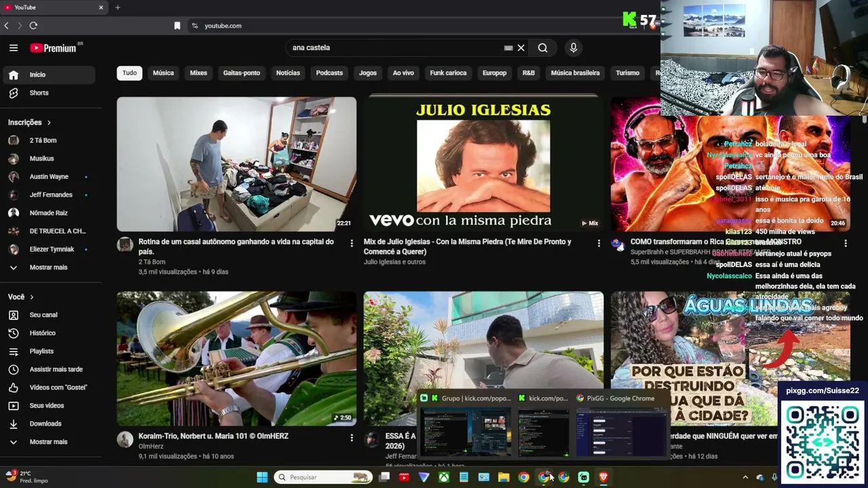Play 'Rotina de um casal autônomo' video thumbnail
Viewport: 868px width, 488px height.
click(x=237, y=164)
